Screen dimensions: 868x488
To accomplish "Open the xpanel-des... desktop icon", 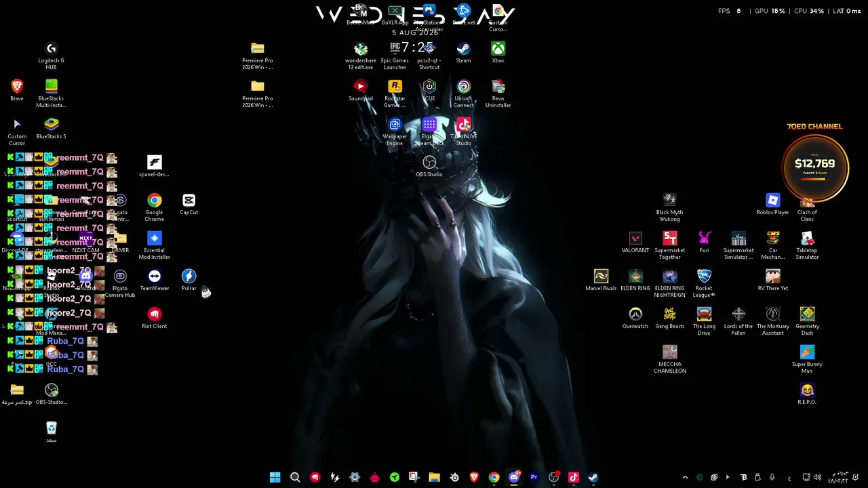I will 154,163.
